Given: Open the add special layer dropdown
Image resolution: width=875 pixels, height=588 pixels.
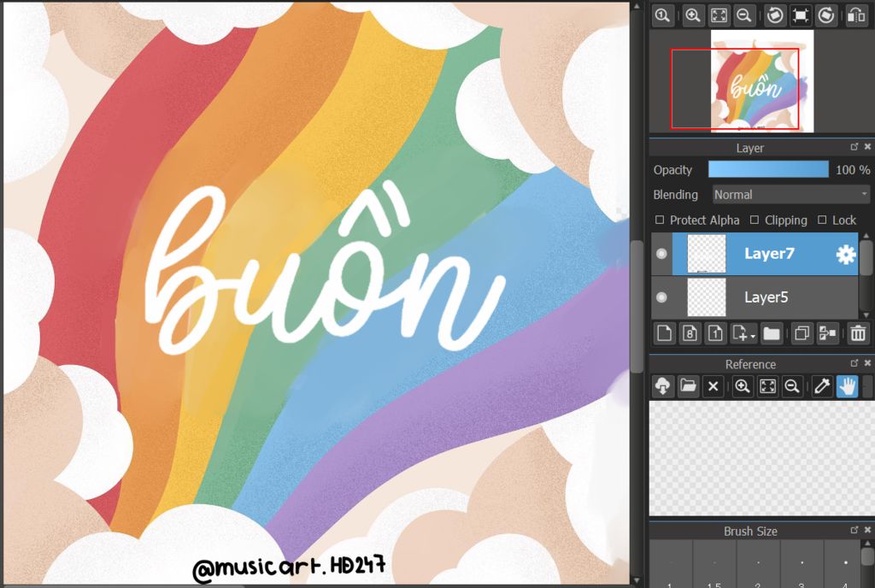Looking at the screenshot, I should (744, 333).
